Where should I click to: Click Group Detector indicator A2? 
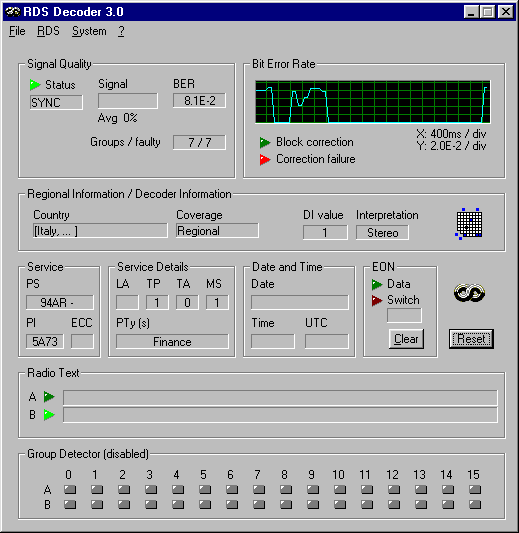(124, 489)
